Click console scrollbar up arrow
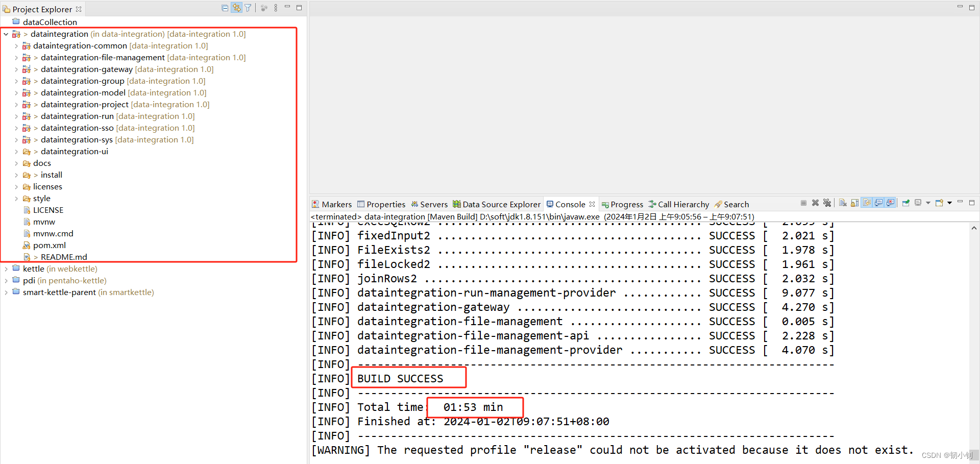This screenshot has height=464, width=980. pos(974,228)
